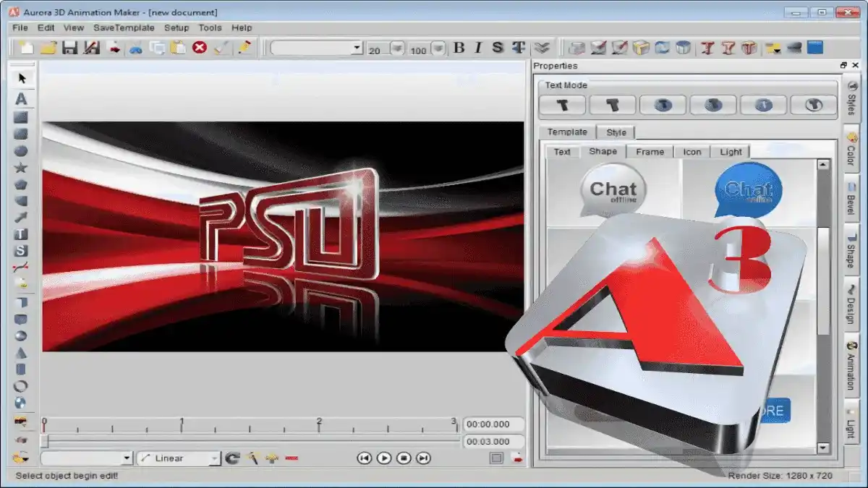Open the Bevel side tab
The height and width of the screenshot is (488, 868).
coord(851,197)
